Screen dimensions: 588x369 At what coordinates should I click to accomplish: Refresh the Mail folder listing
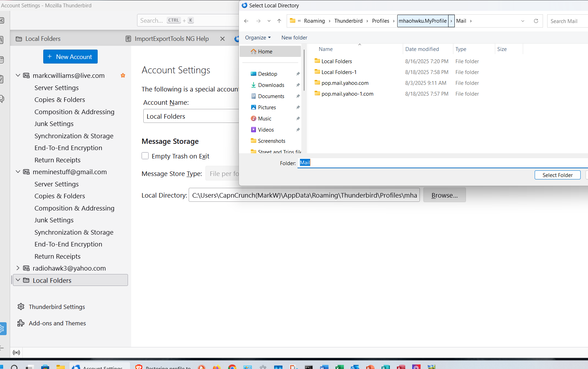coord(536,21)
